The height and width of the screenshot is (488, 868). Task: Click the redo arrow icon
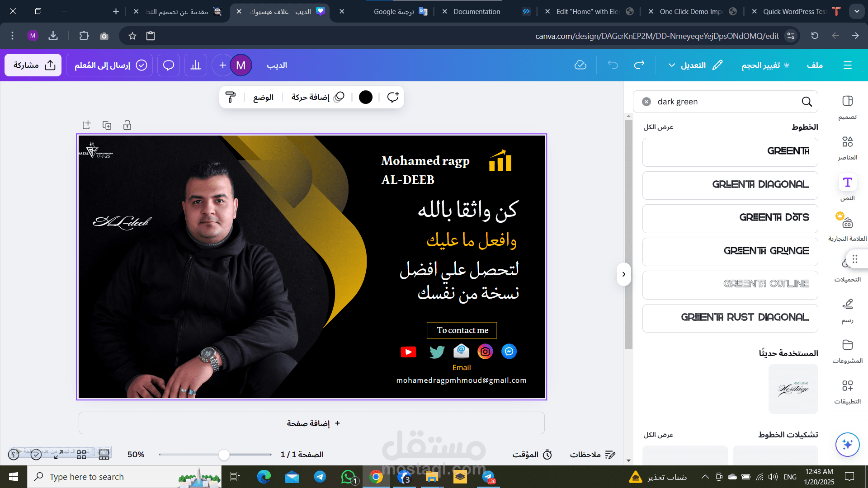(x=639, y=65)
